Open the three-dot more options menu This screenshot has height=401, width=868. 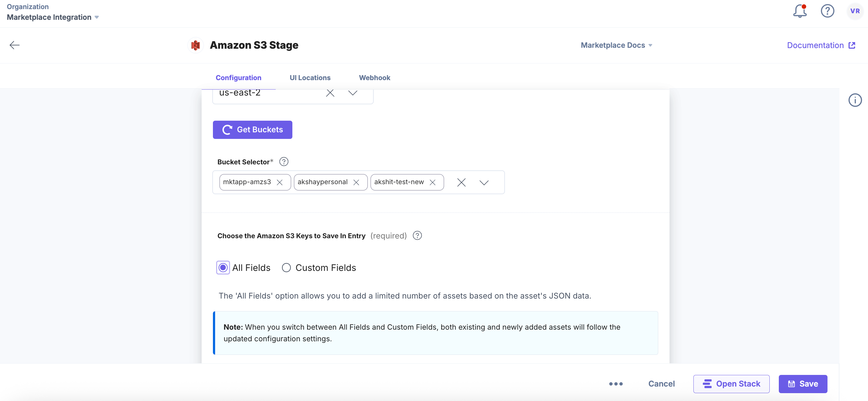point(616,384)
